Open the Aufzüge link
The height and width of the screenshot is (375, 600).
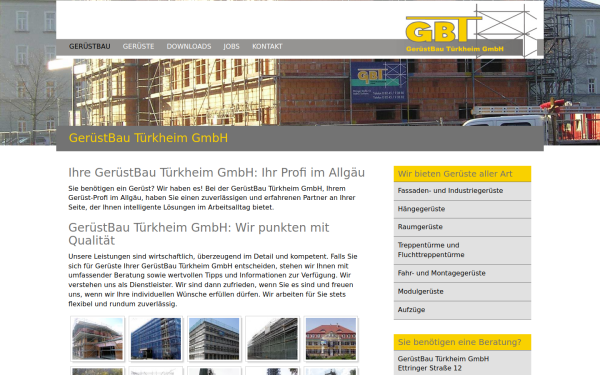(462, 310)
